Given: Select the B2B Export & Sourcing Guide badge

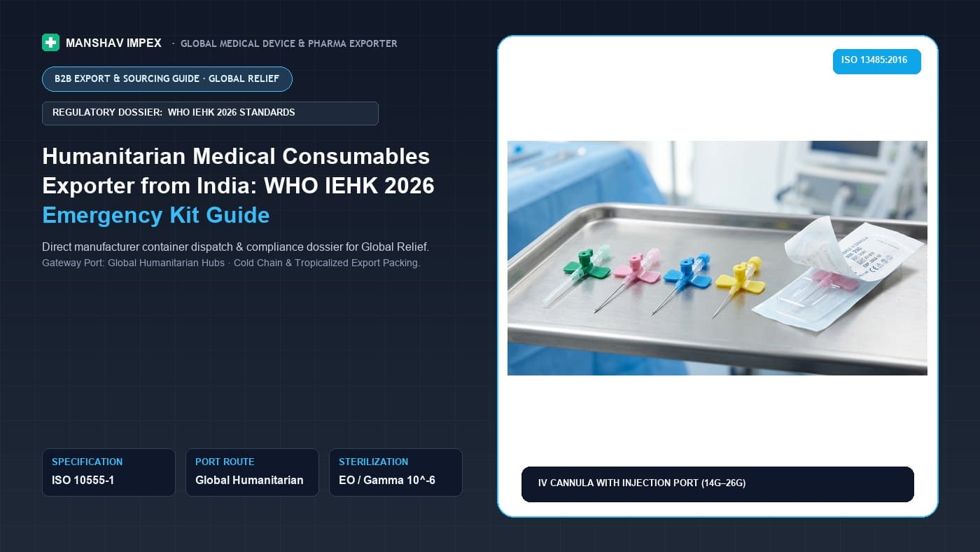Looking at the screenshot, I should coord(167,79).
